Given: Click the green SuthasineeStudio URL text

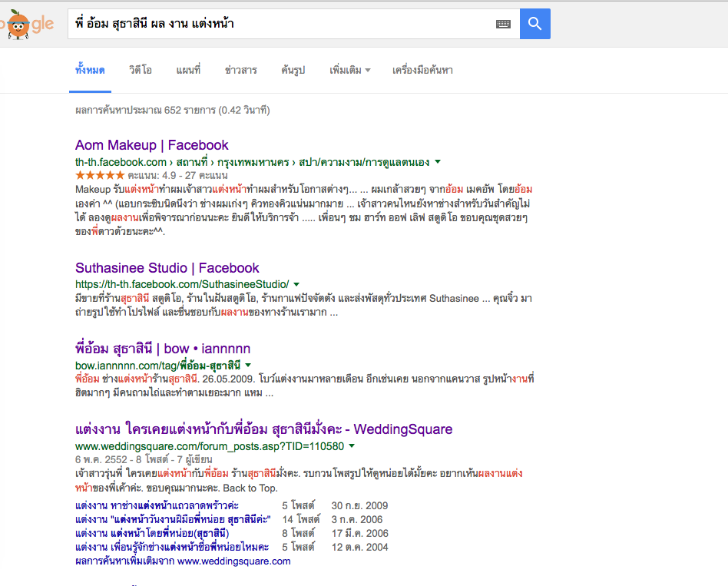Looking at the screenshot, I should click(182, 285).
